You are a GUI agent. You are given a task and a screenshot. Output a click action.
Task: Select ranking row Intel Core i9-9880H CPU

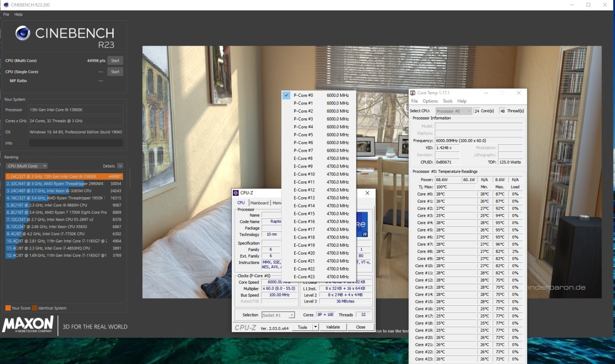pos(64,205)
